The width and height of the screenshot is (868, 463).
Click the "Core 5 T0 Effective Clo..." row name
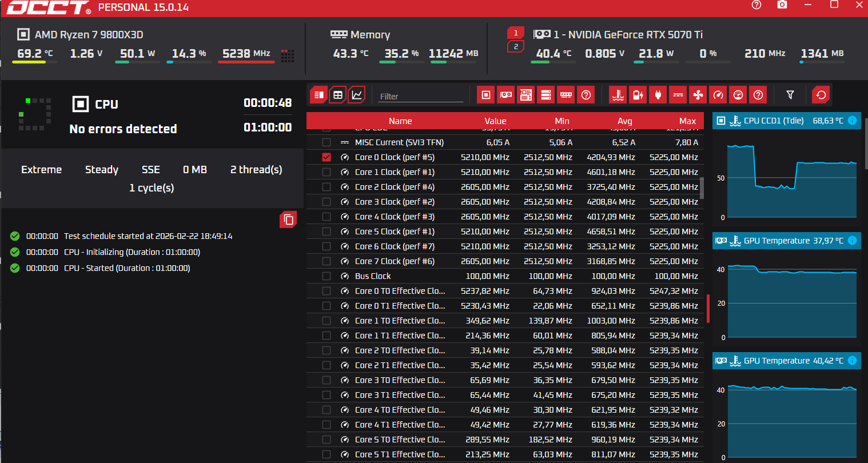click(x=400, y=440)
